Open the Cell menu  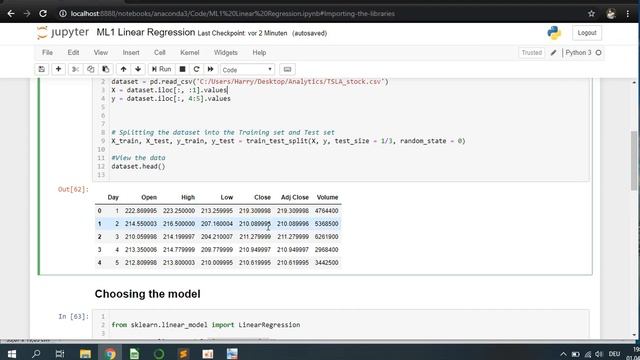(x=160, y=53)
